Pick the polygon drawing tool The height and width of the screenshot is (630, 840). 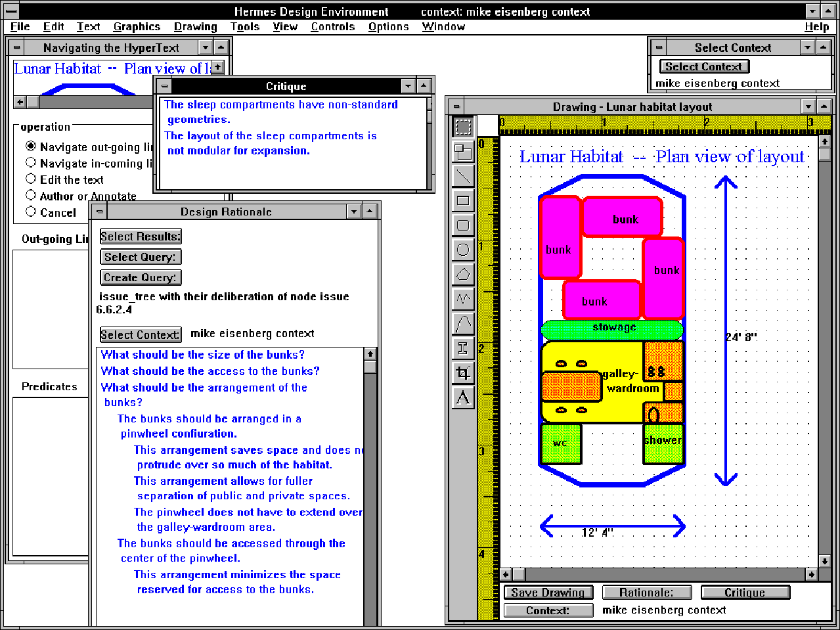click(x=463, y=275)
